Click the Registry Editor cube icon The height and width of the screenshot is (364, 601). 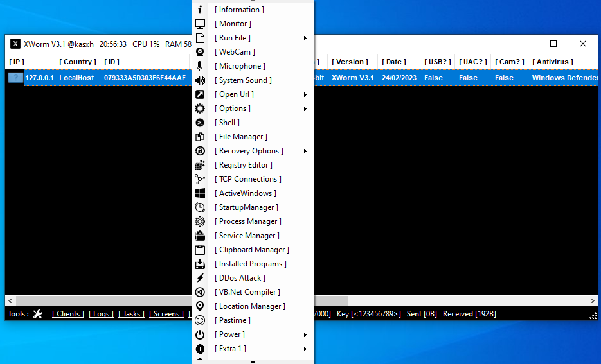point(200,165)
